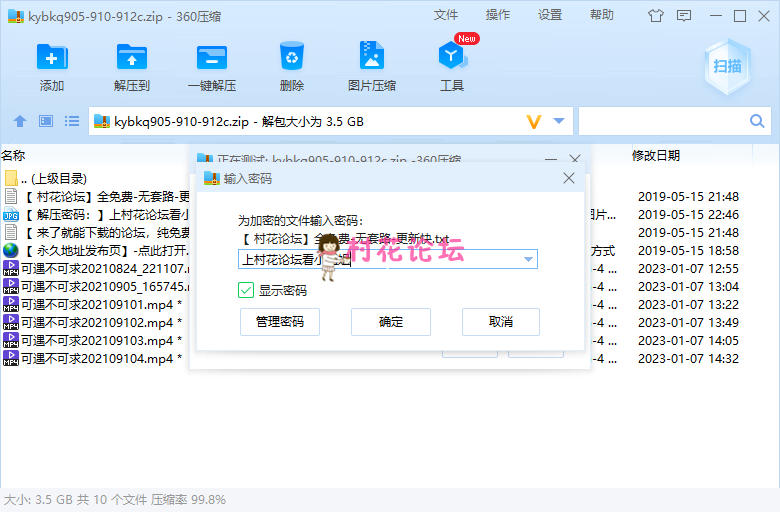Minimize the 正在测试 progress window

point(551,159)
